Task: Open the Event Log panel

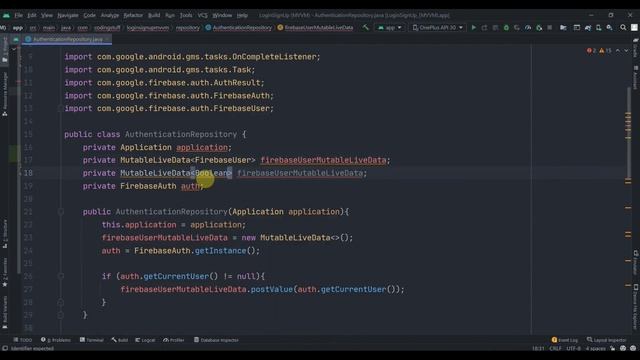Action: [565, 340]
